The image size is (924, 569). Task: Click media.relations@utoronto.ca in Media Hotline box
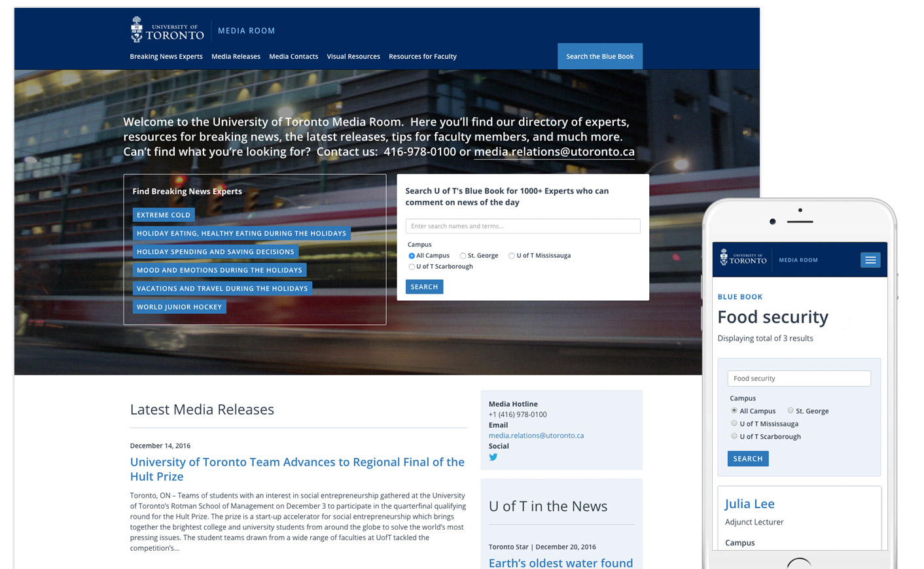click(x=536, y=436)
